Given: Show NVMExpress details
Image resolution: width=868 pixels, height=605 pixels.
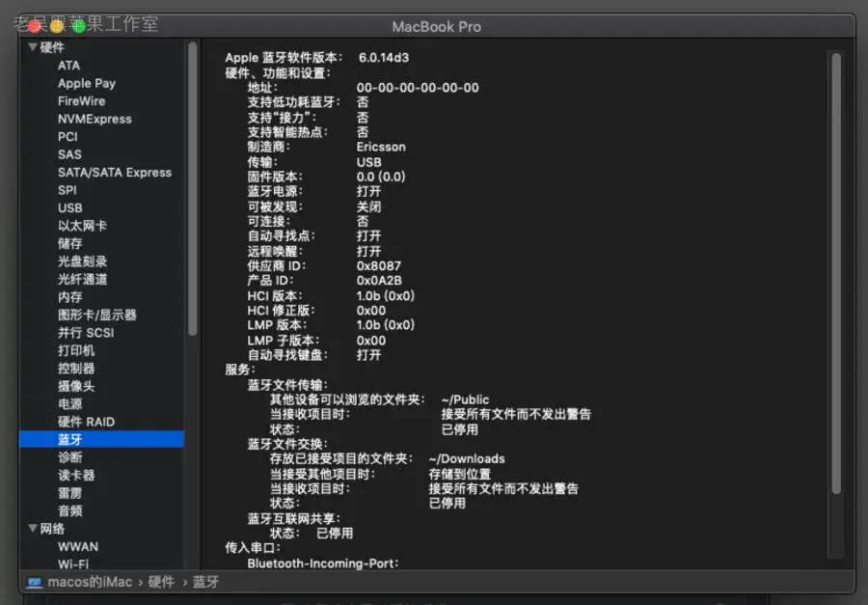Looking at the screenshot, I should click(x=95, y=119).
